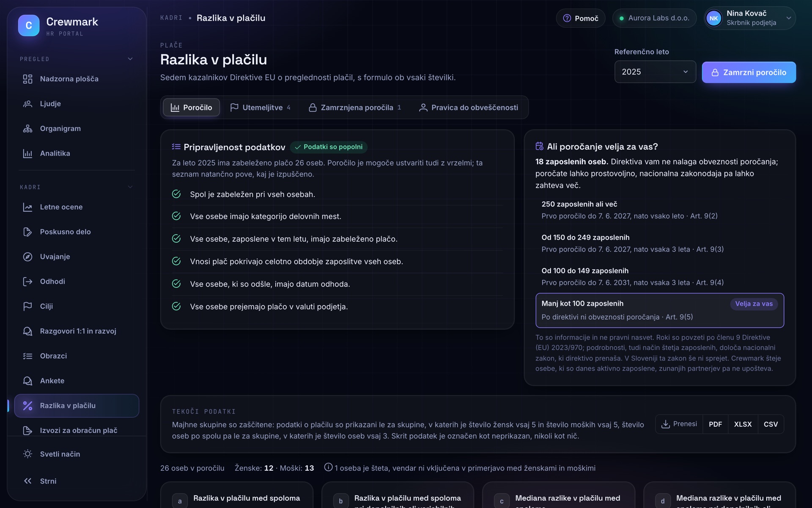Screen dimensions: 812x508
Task: Open the Aurora Labs d.o.o. company switcher
Action: coord(654,18)
